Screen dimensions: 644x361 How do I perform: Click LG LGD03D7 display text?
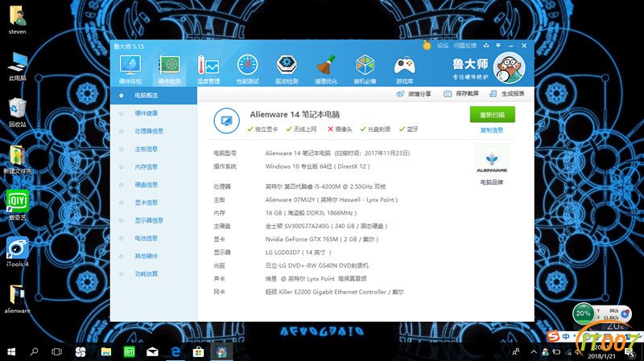[298, 252]
